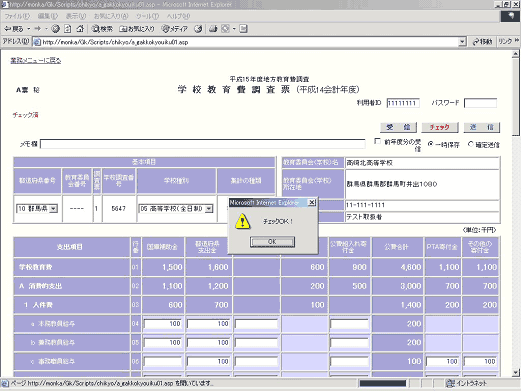The width and height of the screenshot is (521, 391).
Task: Click the scroll up arrow of the page
Action: pyautogui.click(x=516, y=54)
